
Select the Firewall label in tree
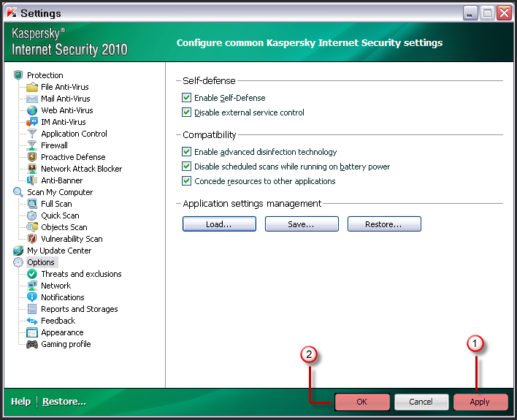(x=54, y=145)
